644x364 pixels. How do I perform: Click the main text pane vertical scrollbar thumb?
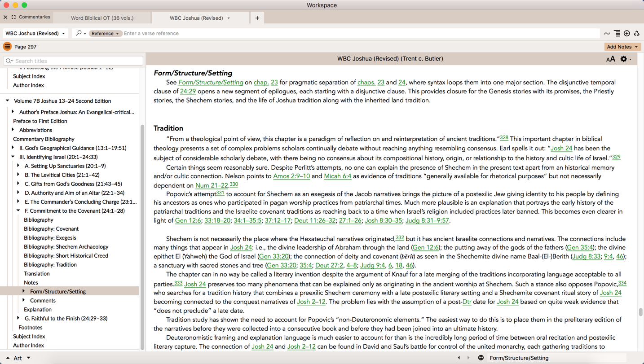pyautogui.click(x=640, y=312)
